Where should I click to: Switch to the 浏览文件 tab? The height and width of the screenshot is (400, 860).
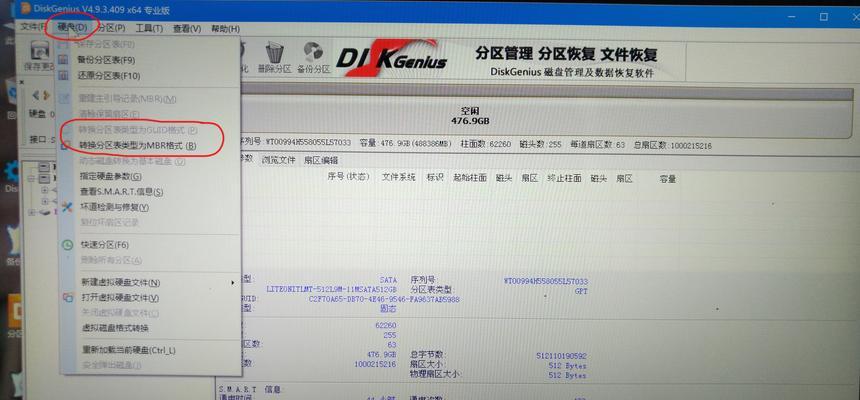point(279,160)
